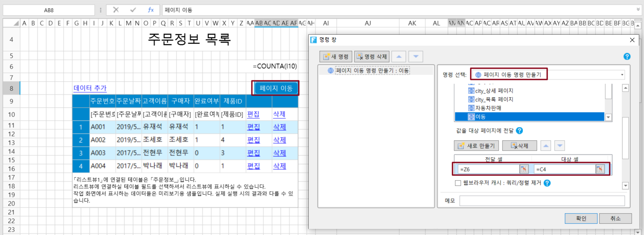
Task: Click help icon beside 웹브라우저 캐시 option
Action: point(547,183)
